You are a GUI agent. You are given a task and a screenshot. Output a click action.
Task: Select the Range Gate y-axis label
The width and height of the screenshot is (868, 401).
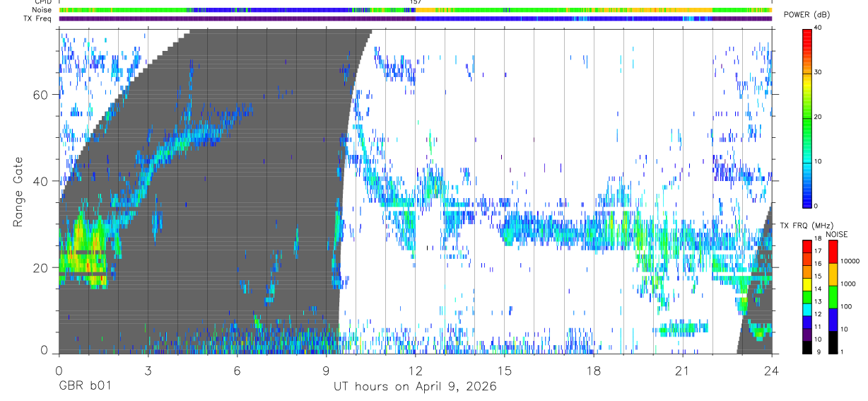pyautogui.click(x=18, y=192)
